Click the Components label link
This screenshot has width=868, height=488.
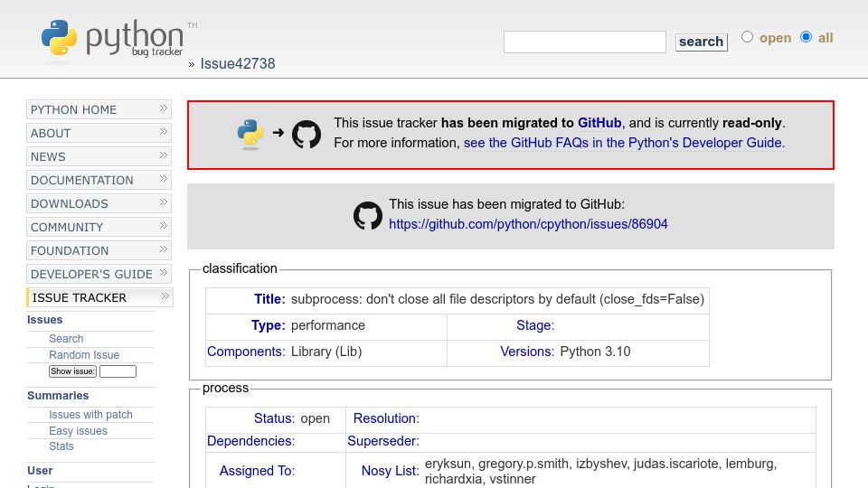246,352
